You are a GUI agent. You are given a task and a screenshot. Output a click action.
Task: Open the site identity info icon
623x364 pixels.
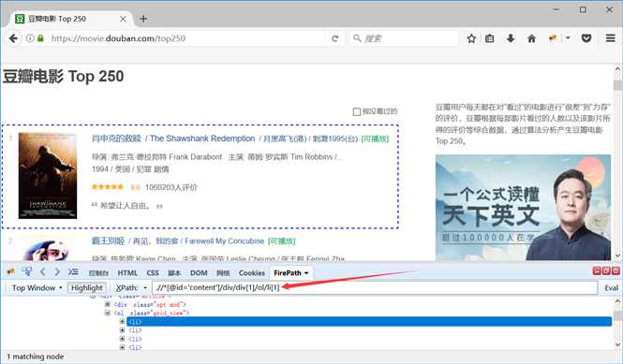(30, 38)
